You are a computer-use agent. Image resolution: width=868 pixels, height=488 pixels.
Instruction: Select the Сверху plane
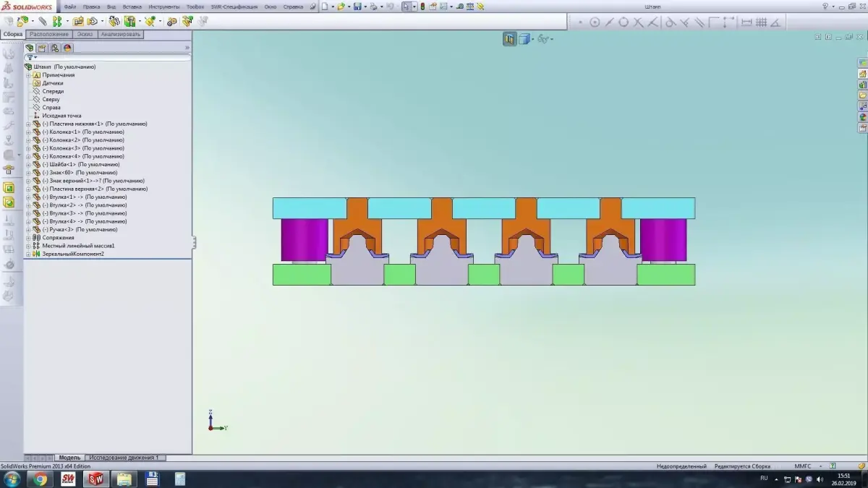click(x=51, y=99)
